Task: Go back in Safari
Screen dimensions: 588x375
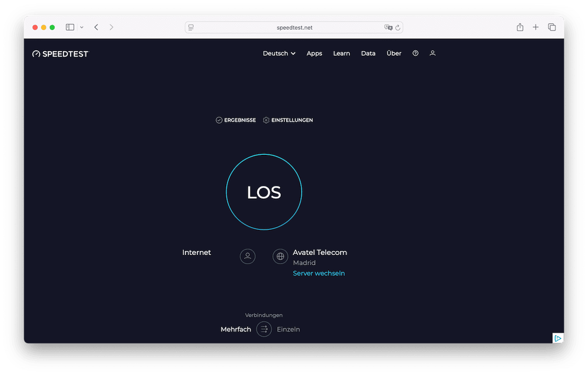Action: 96,28
